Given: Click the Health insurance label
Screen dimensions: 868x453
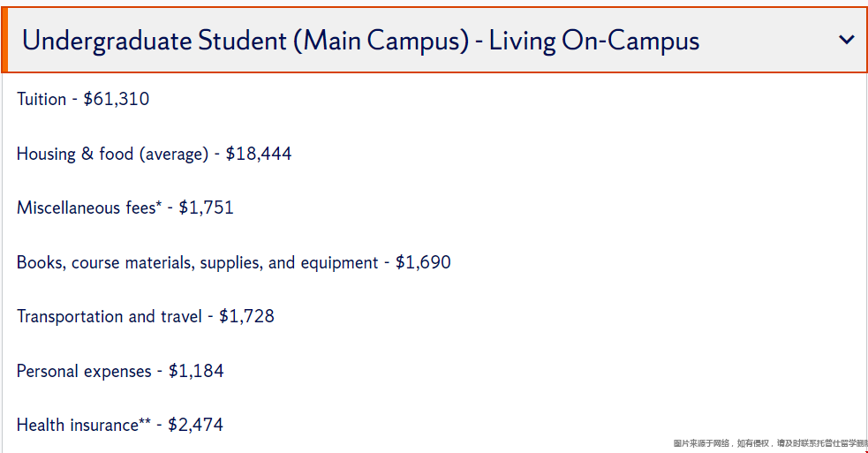Looking at the screenshot, I should click(x=77, y=426).
